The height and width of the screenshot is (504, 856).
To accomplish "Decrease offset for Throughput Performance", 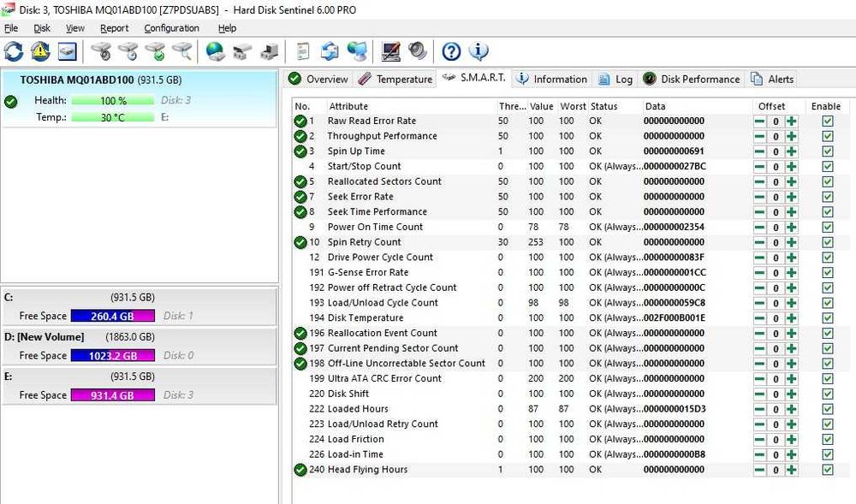I will (x=759, y=136).
